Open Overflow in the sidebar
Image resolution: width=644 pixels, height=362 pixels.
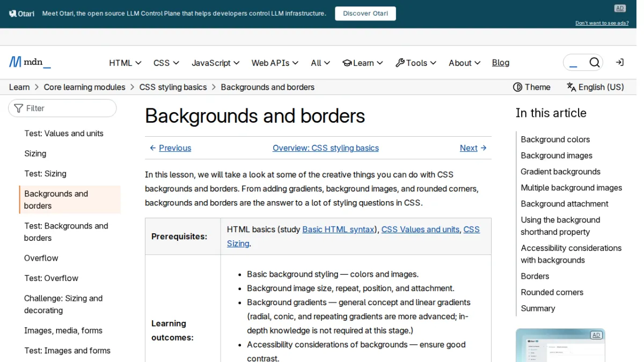pos(41,258)
